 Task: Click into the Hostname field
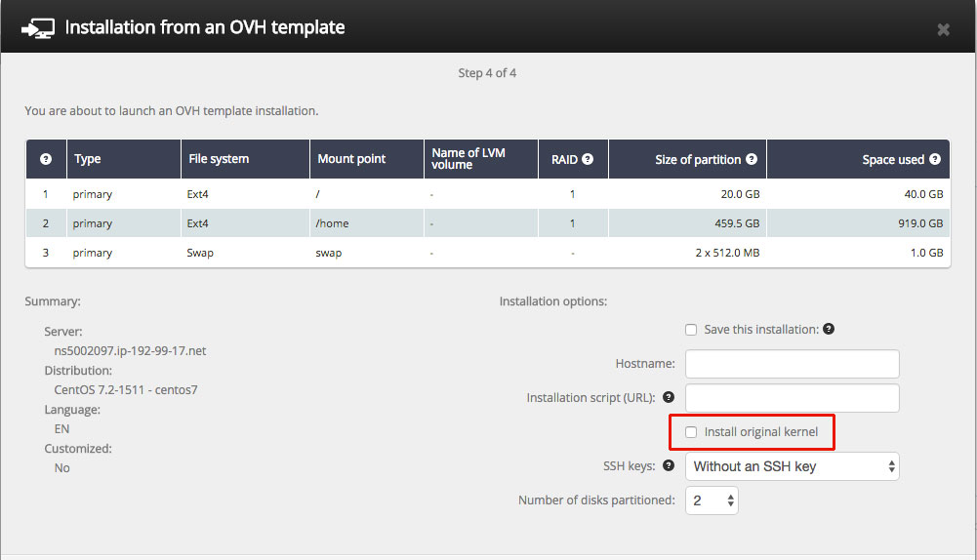792,364
